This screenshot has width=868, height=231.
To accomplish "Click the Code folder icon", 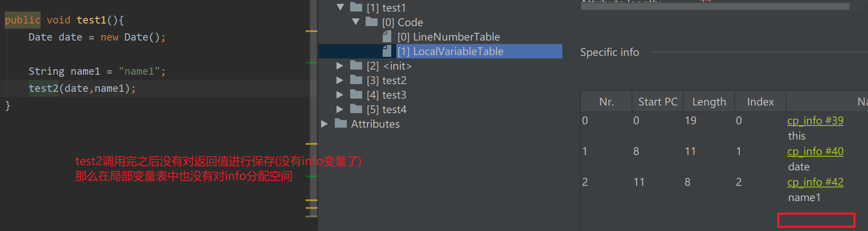I will coord(372,21).
